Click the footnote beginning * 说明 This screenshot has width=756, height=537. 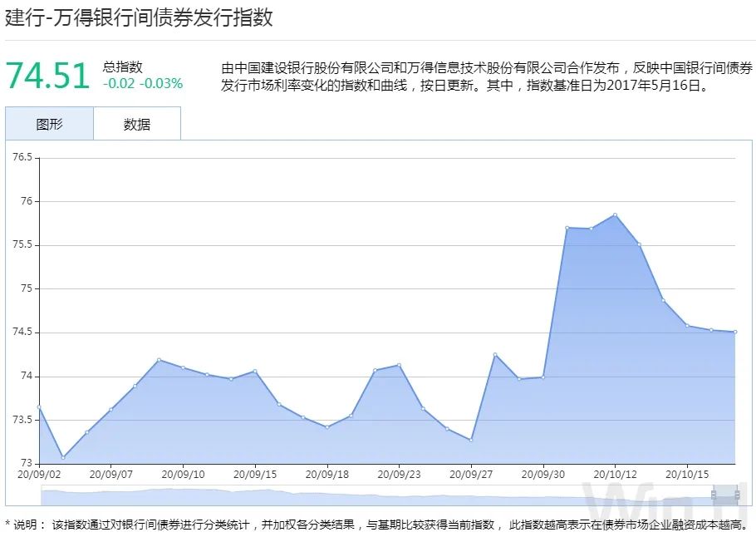point(378,525)
